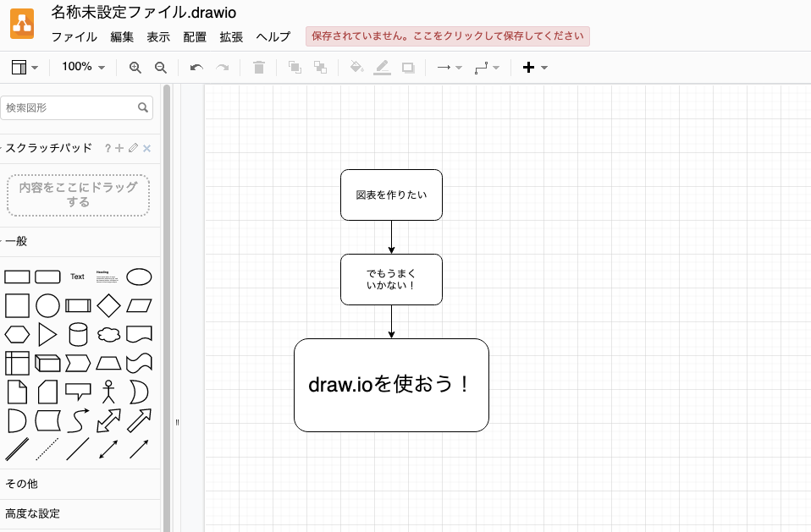Open the ヘルプ menu
This screenshot has height=532, width=811.
273,37
